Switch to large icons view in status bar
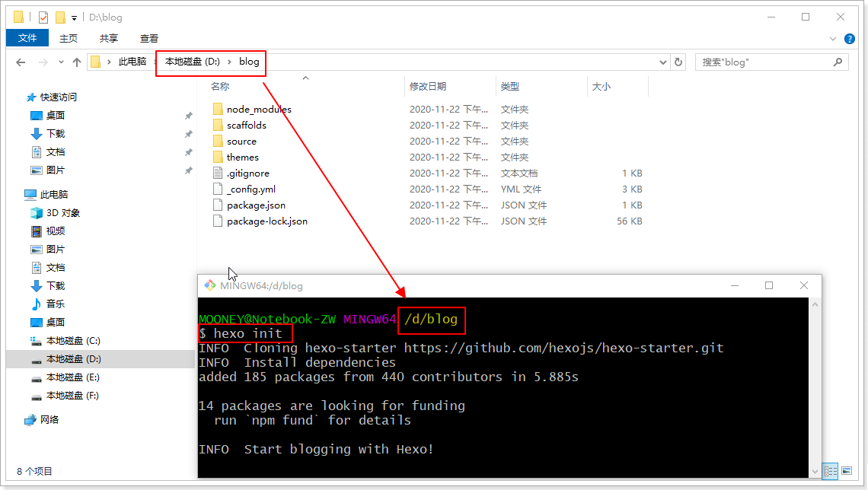This screenshot has width=868, height=490. pyautogui.click(x=847, y=471)
